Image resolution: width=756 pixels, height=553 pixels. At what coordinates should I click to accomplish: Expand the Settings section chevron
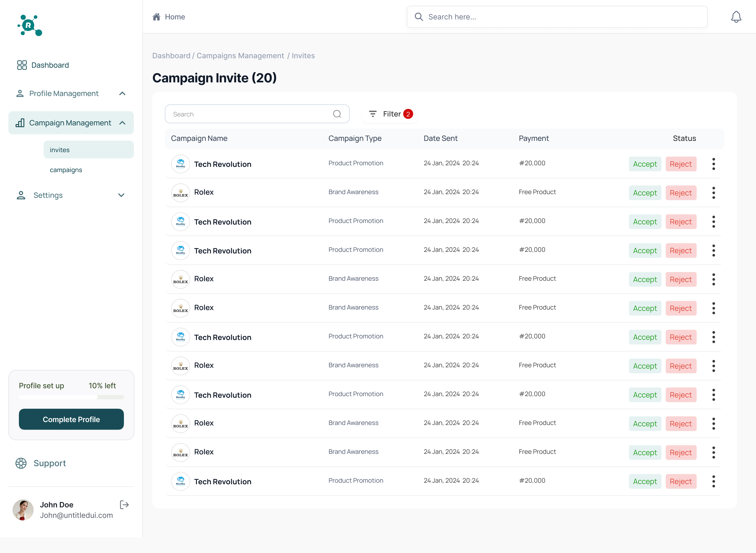point(121,195)
